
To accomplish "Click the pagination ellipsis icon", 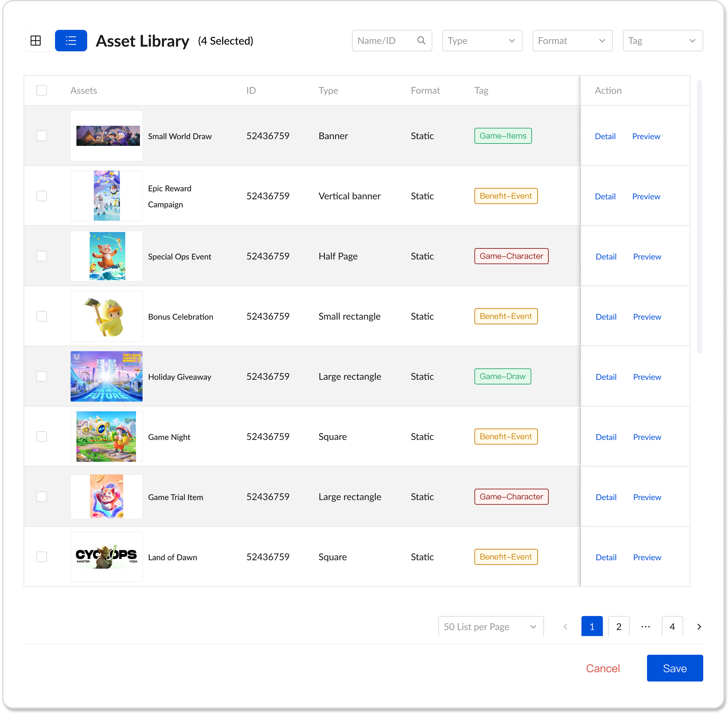I will [x=645, y=627].
